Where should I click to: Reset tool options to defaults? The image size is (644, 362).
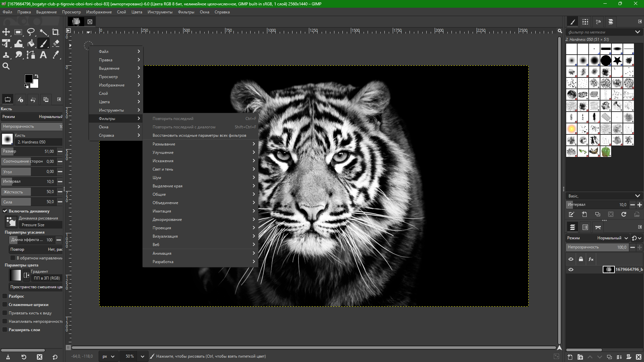point(55,357)
